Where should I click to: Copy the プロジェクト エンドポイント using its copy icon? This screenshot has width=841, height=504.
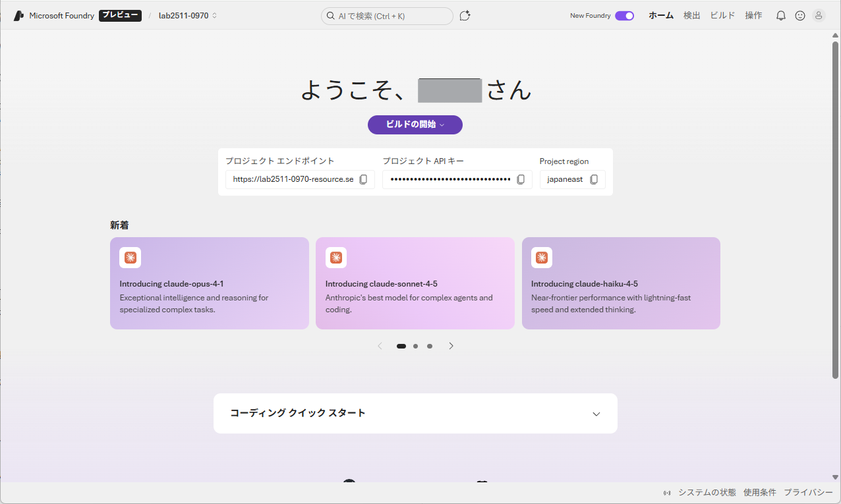pos(363,179)
